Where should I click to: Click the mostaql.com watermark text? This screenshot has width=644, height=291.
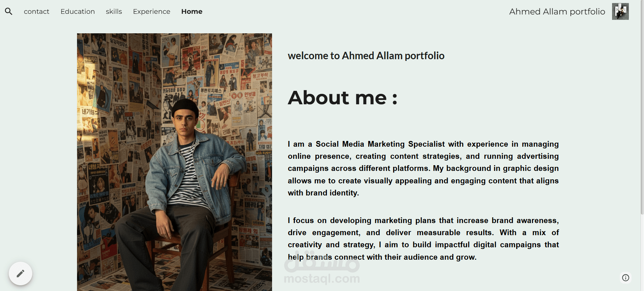click(322, 279)
